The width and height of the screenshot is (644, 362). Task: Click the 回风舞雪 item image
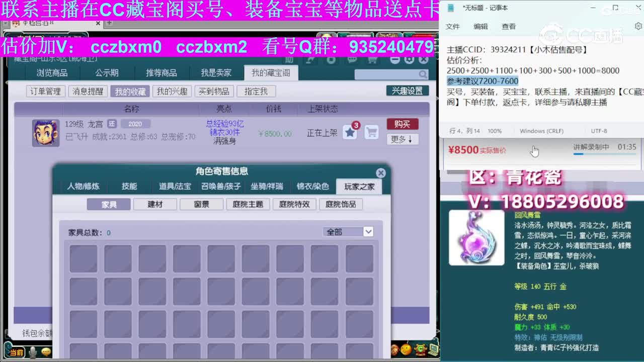click(476, 237)
